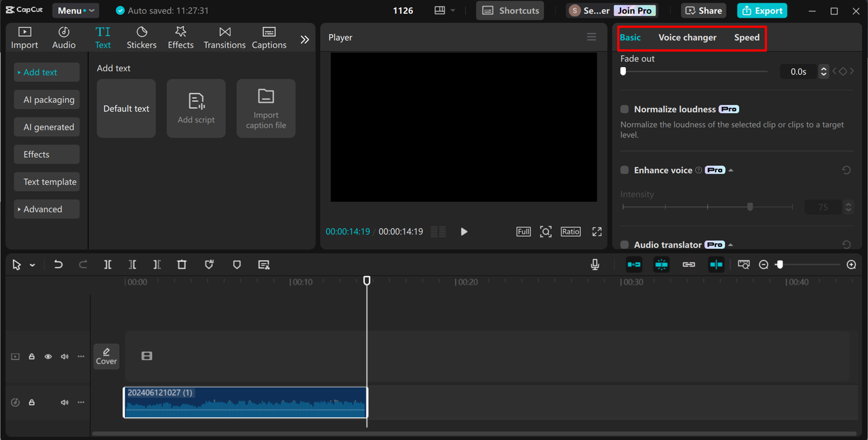
Task: Open the Text template category
Action: (x=47, y=182)
